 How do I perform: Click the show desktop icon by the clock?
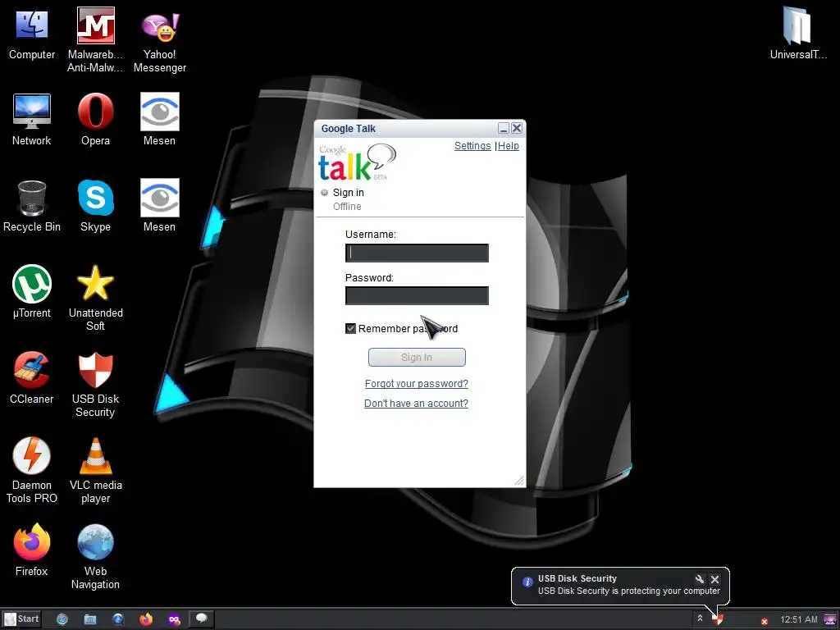pyautogui.click(x=830, y=620)
